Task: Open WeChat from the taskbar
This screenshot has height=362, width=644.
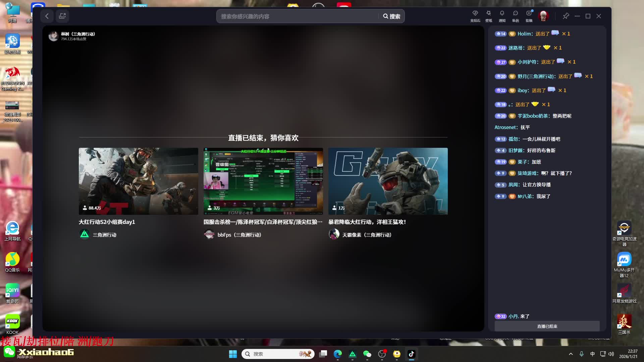Action: (367, 354)
